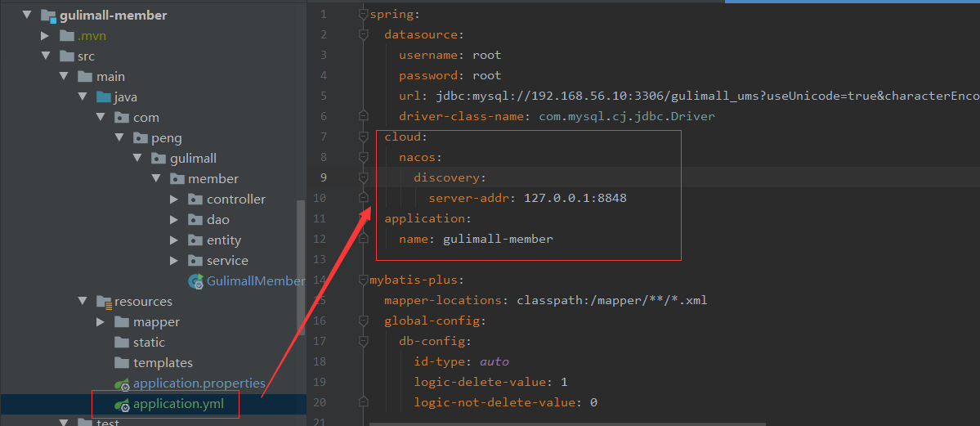Click the member package icon
Image resolution: width=980 pixels, height=426 pixels.
point(177,179)
